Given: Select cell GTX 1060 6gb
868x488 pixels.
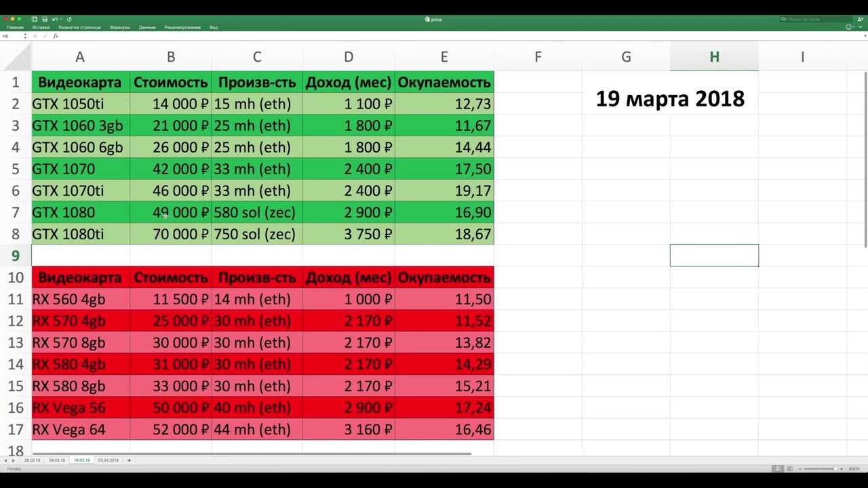Looking at the screenshot, I should (x=80, y=147).
